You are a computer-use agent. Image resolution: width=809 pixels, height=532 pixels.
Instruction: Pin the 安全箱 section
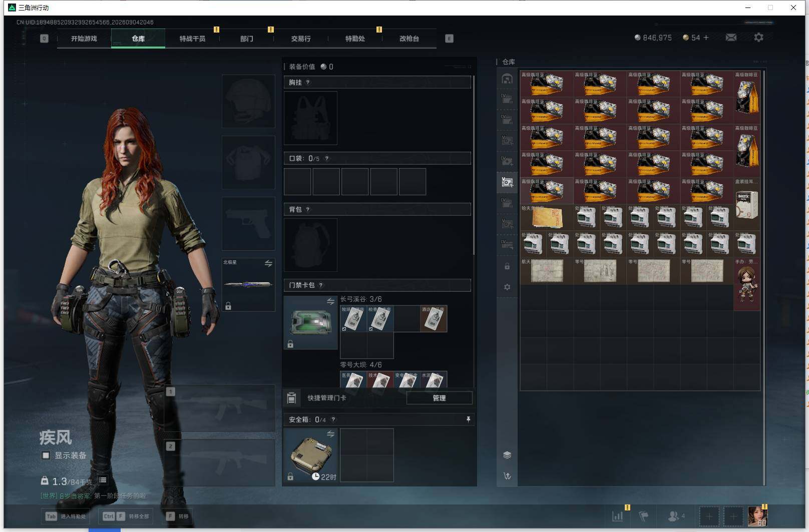(x=468, y=419)
